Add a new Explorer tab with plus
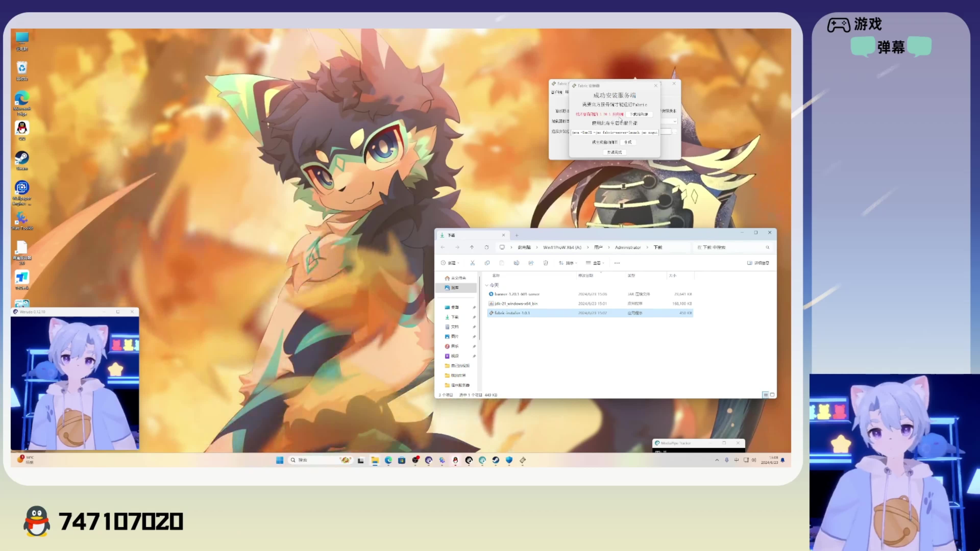 coord(517,235)
